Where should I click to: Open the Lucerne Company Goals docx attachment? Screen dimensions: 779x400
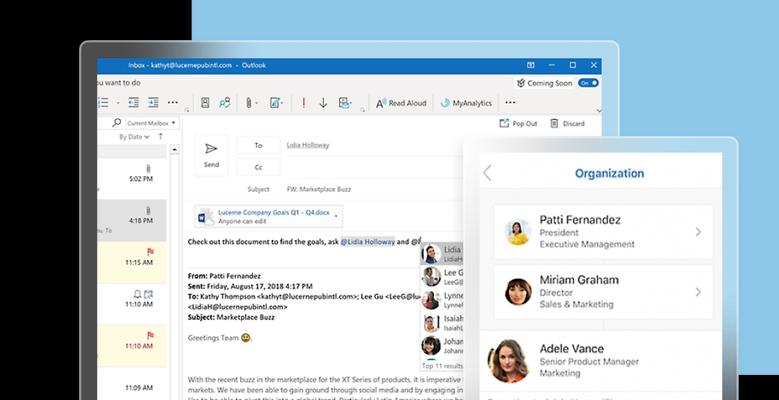click(269, 216)
